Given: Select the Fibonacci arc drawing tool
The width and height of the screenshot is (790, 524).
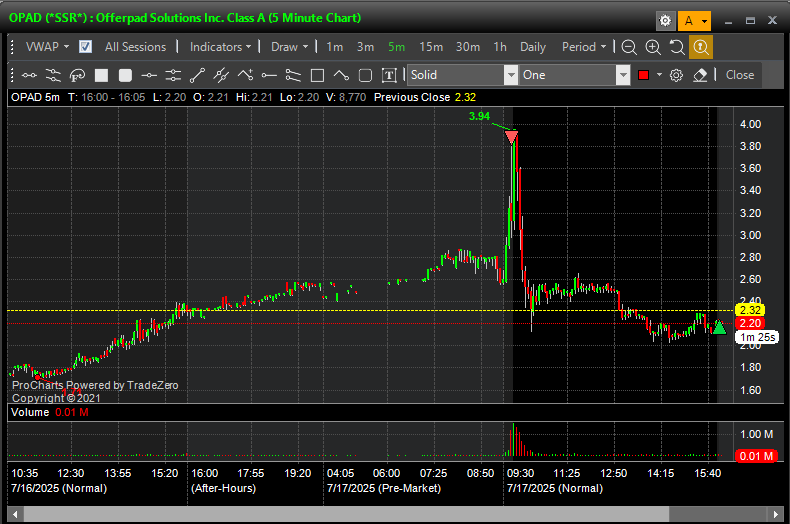Looking at the screenshot, I should [x=77, y=76].
